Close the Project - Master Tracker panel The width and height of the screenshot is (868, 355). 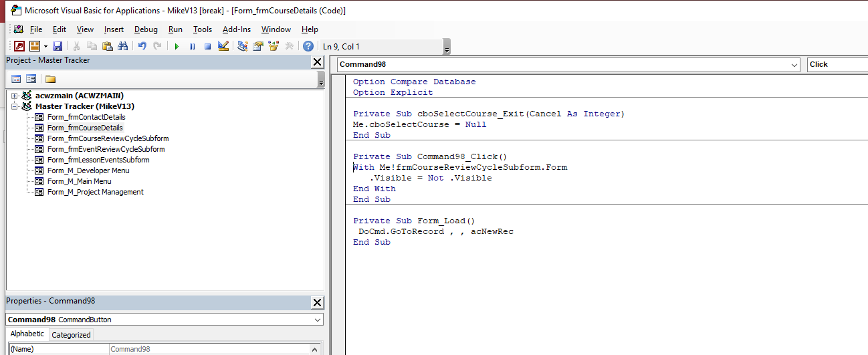click(x=317, y=62)
